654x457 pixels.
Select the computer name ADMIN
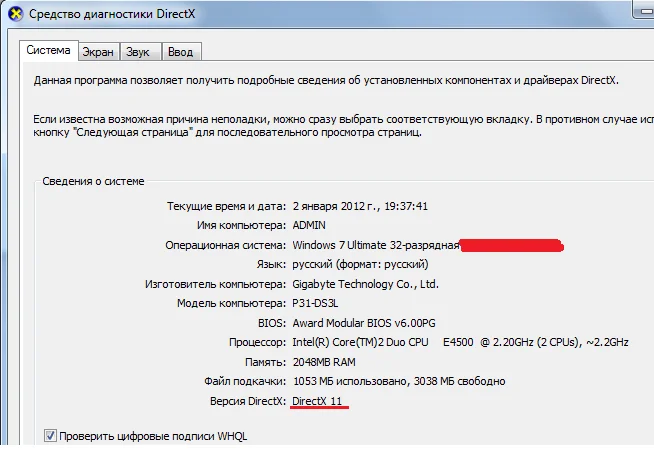coord(309,225)
